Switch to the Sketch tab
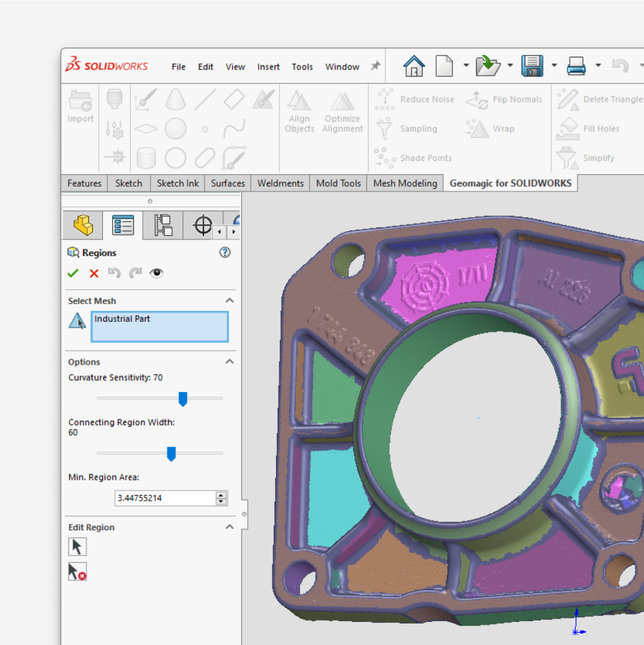 click(x=129, y=183)
